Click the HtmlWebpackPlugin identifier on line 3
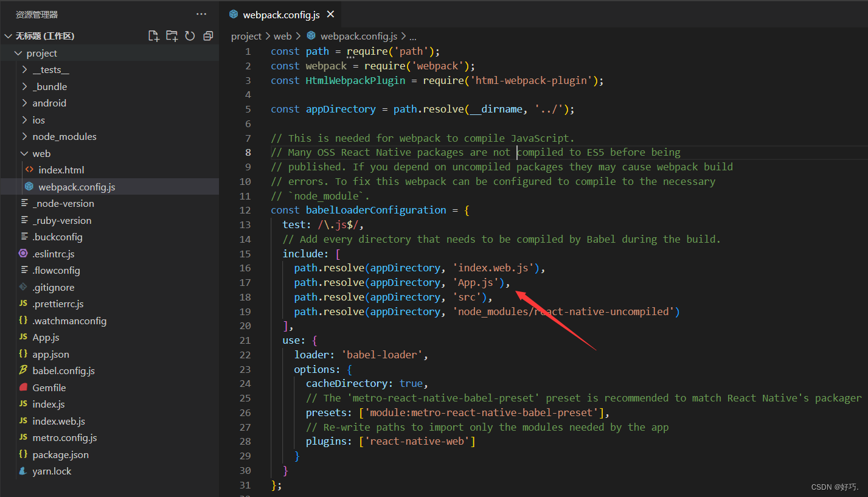868x497 pixels. (355, 80)
